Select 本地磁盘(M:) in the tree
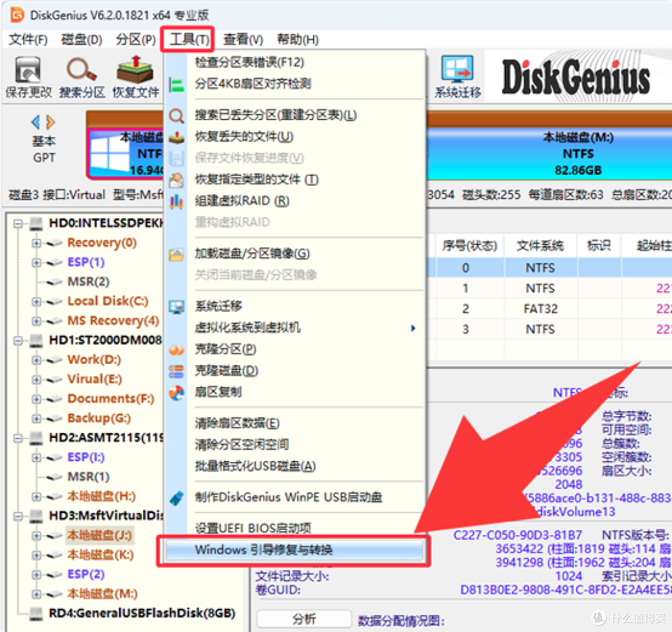The height and width of the screenshot is (632, 672). (x=102, y=594)
